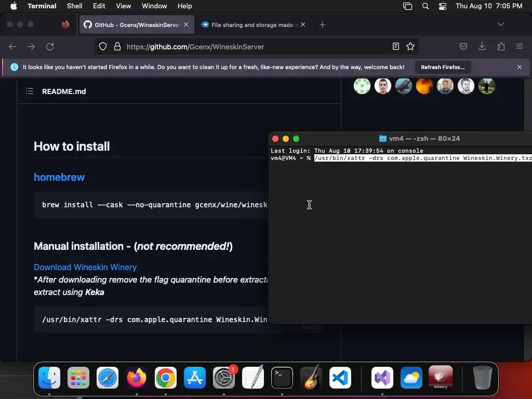Click the README.md heading
Screen dimensions: 532x399
pyautogui.click(x=64, y=91)
